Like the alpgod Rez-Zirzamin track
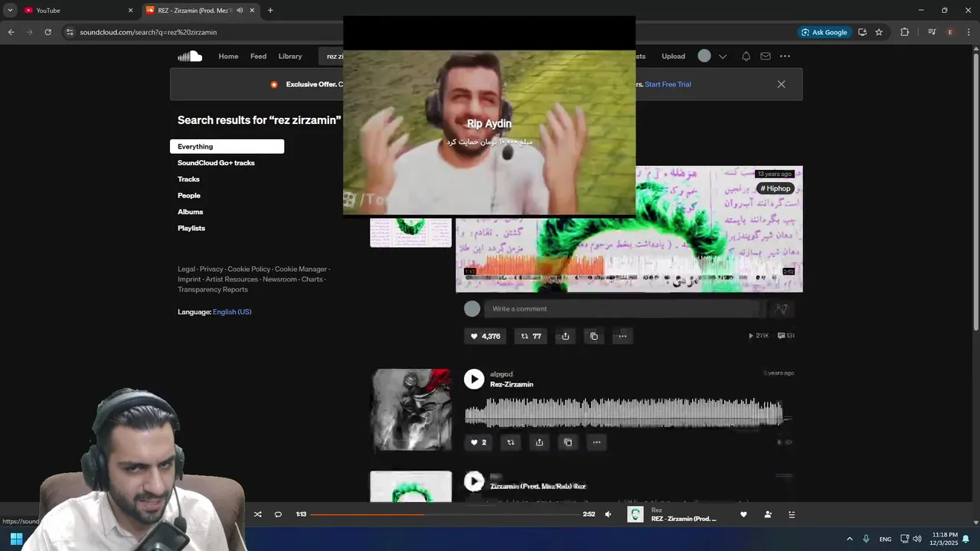The height and width of the screenshot is (551, 980). pyautogui.click(x=479, y=442)
